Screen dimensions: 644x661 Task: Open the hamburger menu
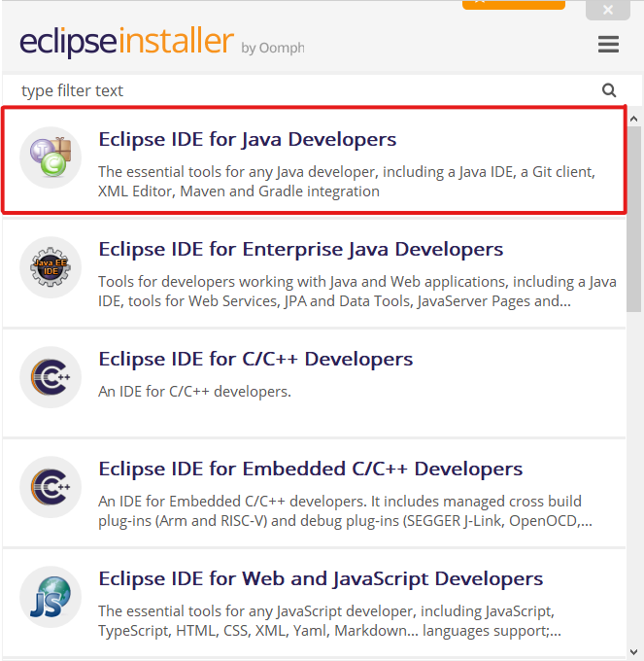click(x=608, y=45)
